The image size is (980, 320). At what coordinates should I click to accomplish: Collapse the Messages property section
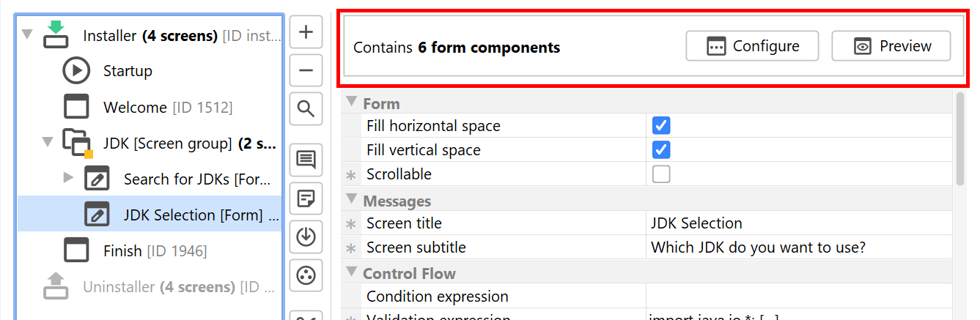(351, 199)
